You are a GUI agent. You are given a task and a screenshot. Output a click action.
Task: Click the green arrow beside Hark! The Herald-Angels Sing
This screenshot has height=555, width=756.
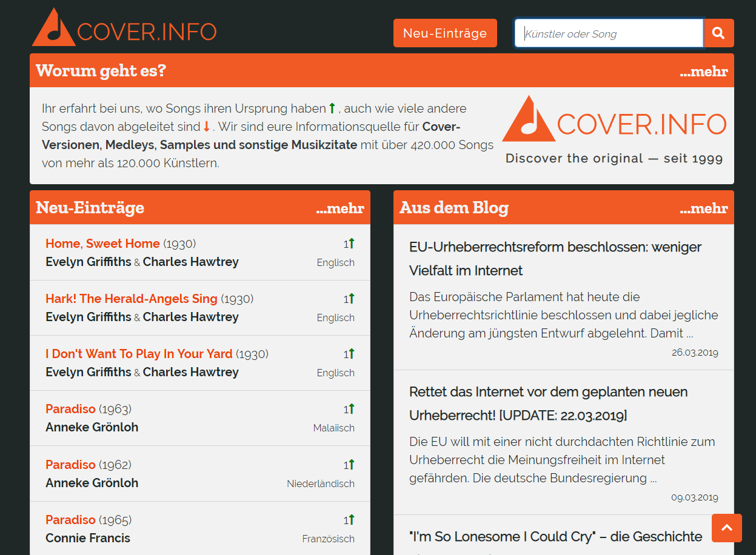click(x=352, y=299)
